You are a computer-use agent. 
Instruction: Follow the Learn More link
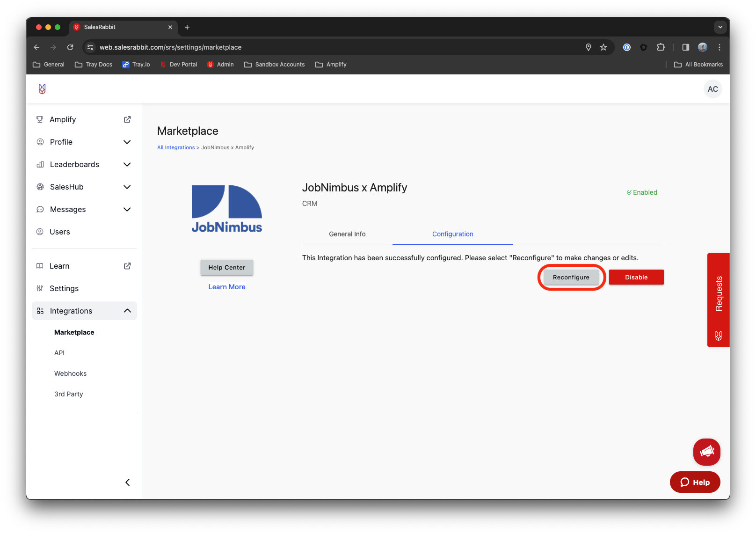(x=227, y=287)
